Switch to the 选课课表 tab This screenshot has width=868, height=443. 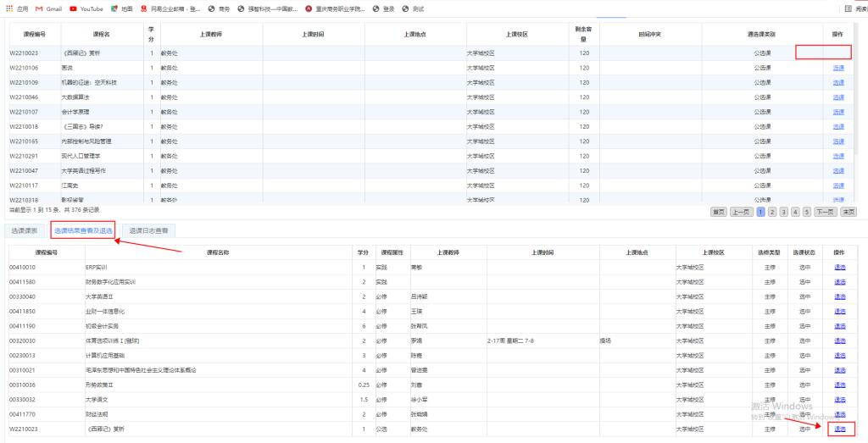[x=25, y=230]
